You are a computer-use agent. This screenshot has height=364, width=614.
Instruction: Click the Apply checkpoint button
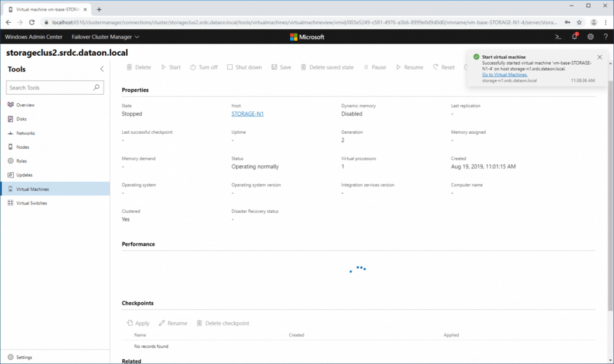click(x=138, y=323)
